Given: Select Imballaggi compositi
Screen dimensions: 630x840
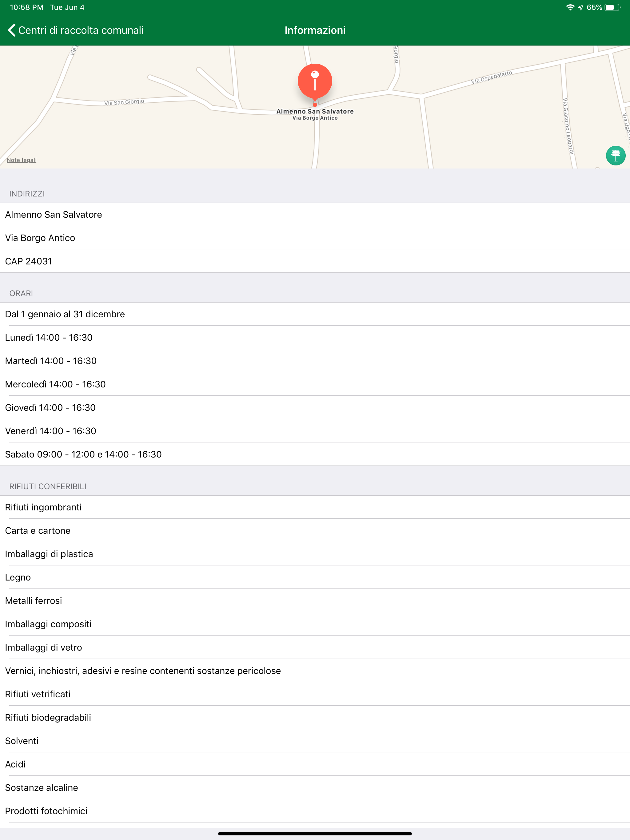Looking at the screenshot, I should click(315, 624).
